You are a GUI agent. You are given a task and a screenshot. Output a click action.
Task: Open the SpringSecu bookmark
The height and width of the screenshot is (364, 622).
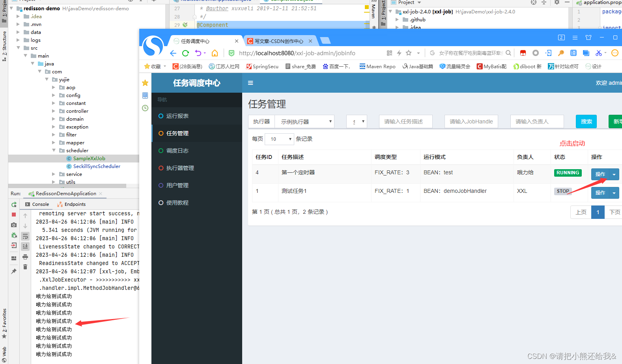[x=262, y=67]
